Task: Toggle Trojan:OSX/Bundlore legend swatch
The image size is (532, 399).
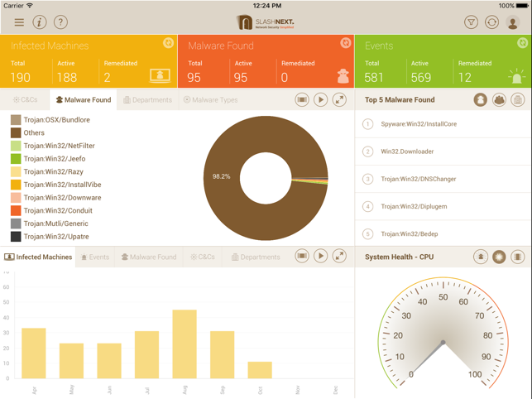Action: tap(16, 120)
